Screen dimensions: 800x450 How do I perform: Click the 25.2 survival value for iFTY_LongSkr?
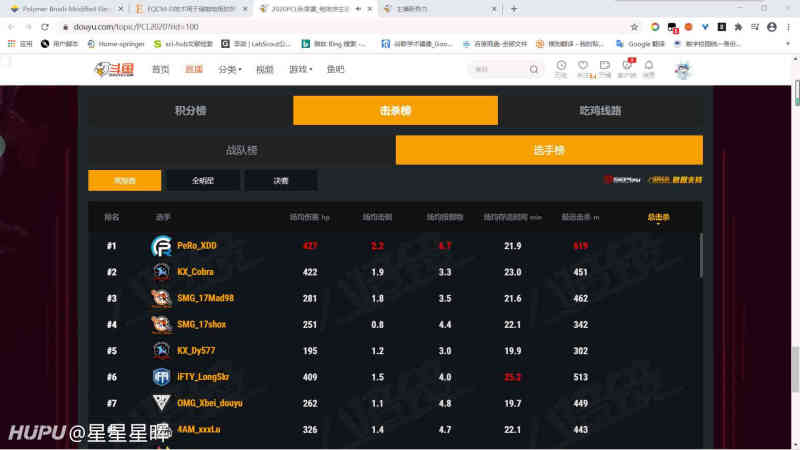[x=513, y=377]
